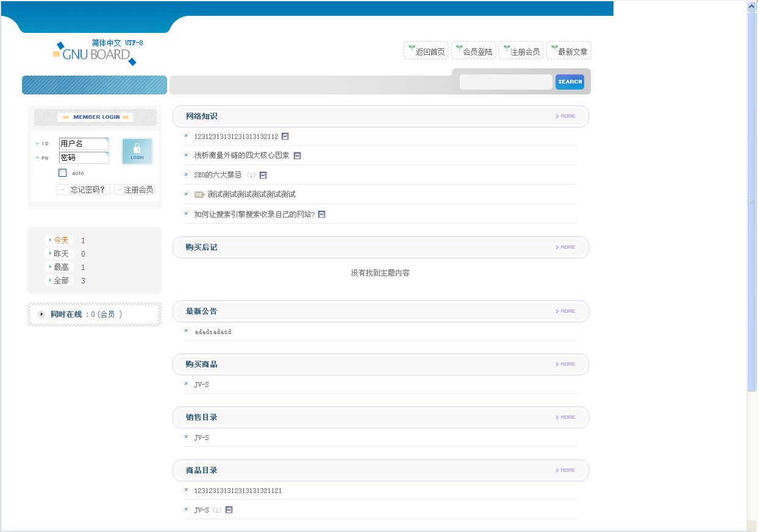Click the RE reply icon before 测试测试 post
The image size is (758, 532).
click(199, 194)
